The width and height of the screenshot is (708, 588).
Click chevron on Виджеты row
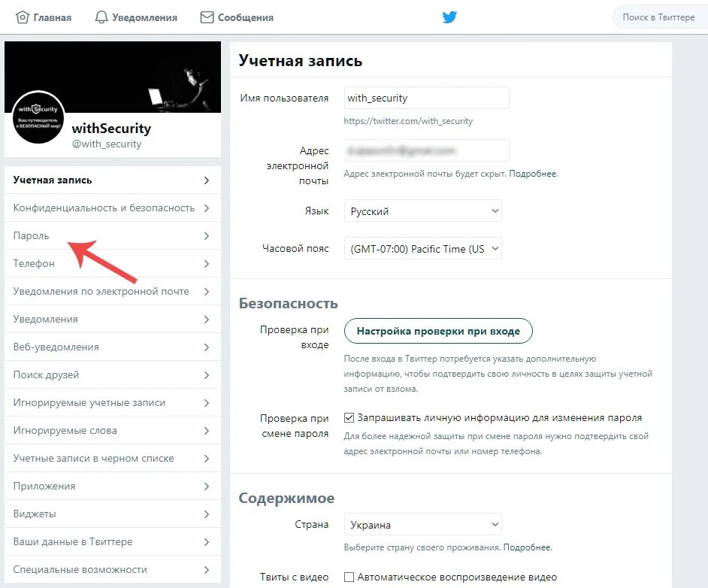point(207,514)
